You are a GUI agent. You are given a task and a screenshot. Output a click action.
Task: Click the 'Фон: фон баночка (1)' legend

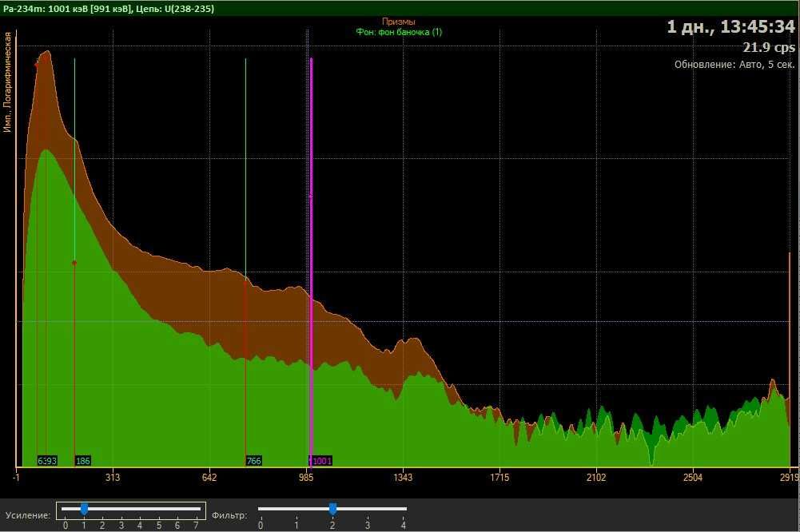399,32
